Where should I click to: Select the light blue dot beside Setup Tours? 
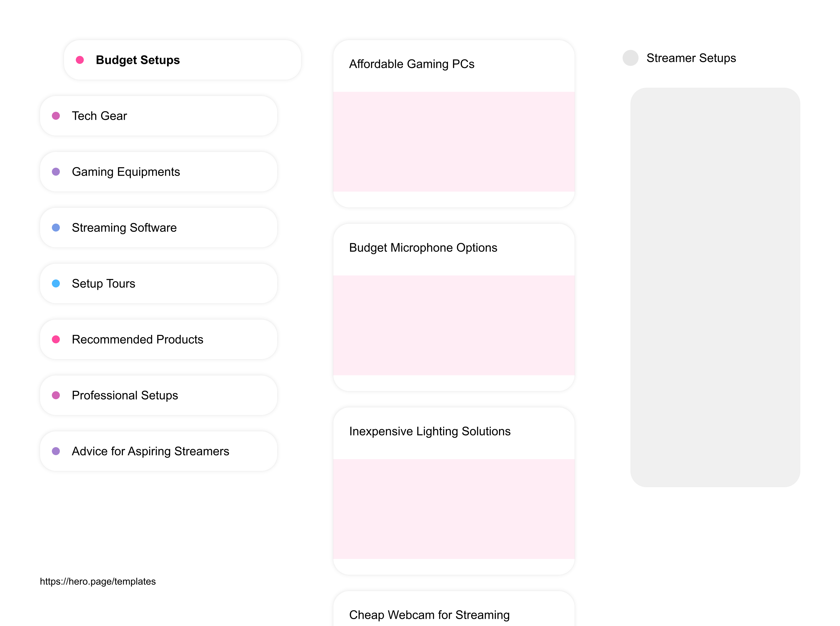[56, 283]
